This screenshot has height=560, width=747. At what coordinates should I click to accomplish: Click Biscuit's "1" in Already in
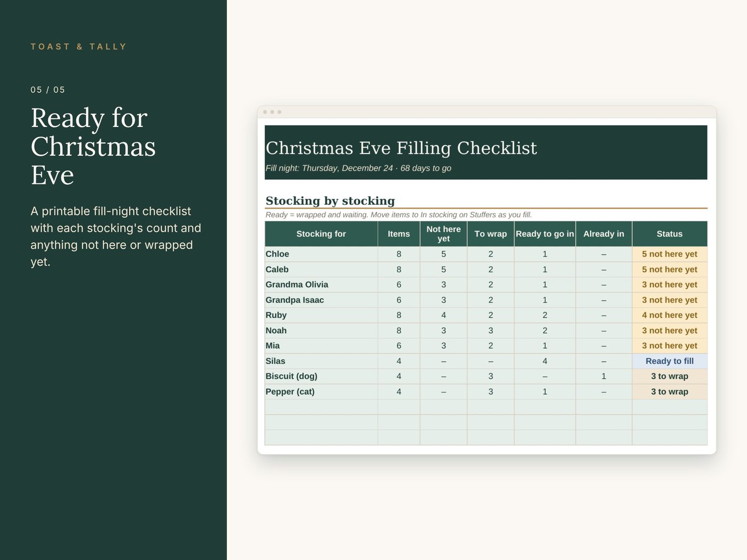(603, 376)
